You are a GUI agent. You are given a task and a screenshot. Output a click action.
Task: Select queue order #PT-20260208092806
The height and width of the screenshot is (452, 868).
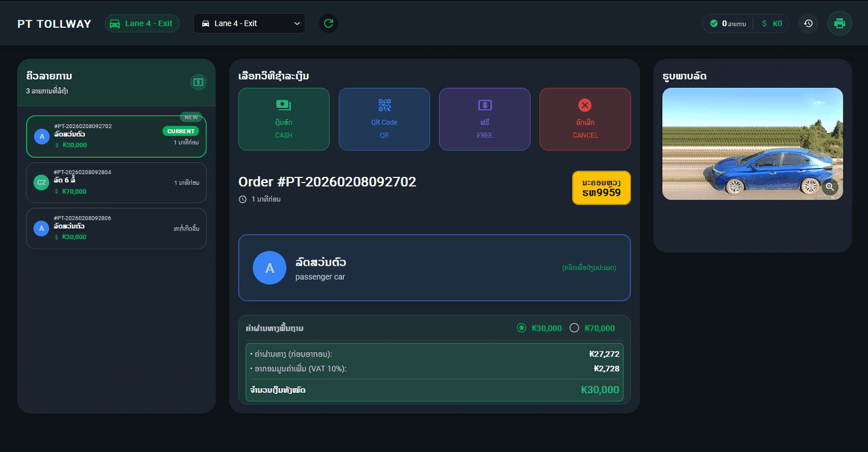116,228
